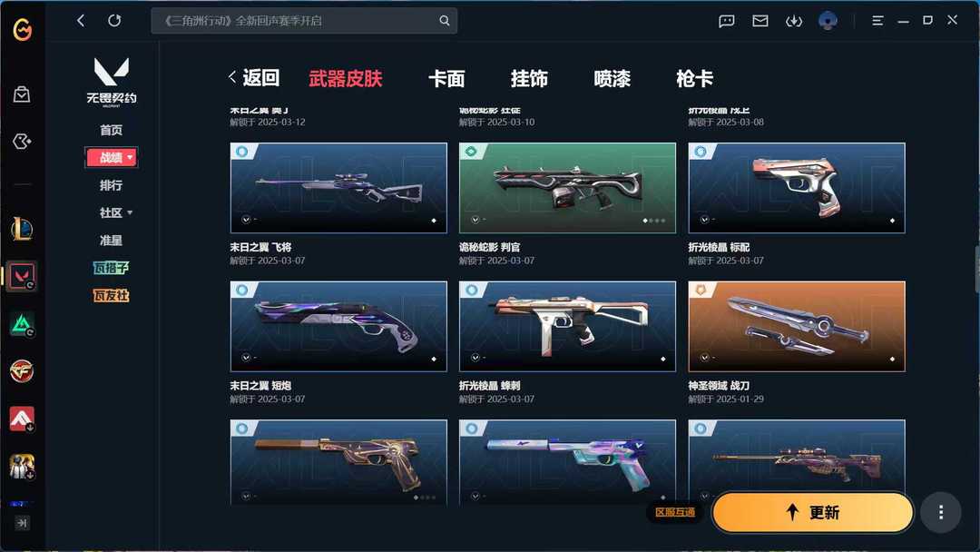Open the League of Legends sidebar icon
Screen dimensions: 980x552
coord(23,229)
